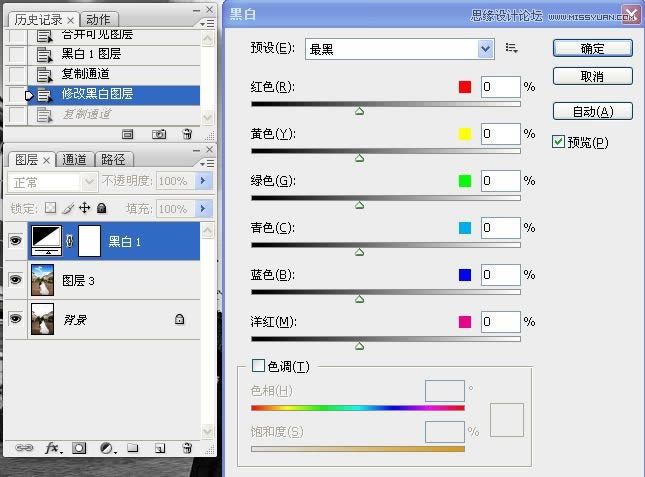
Task: Create new adjustment layer icon
Action: (x=106, y=449)
